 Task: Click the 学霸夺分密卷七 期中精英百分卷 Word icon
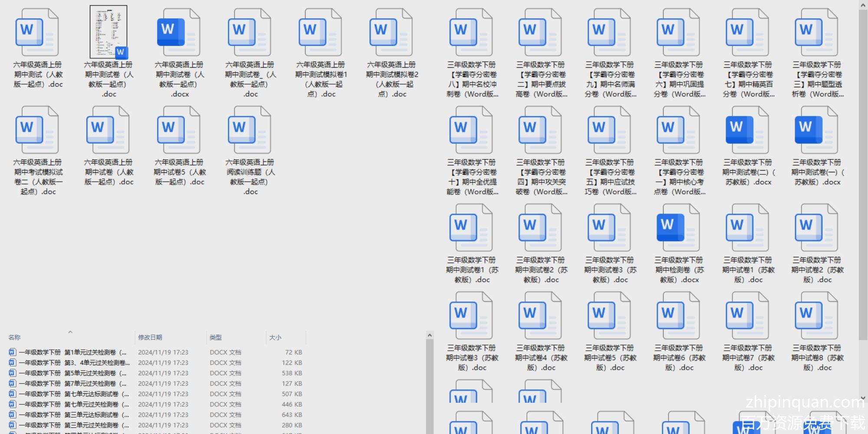(747, 33)
